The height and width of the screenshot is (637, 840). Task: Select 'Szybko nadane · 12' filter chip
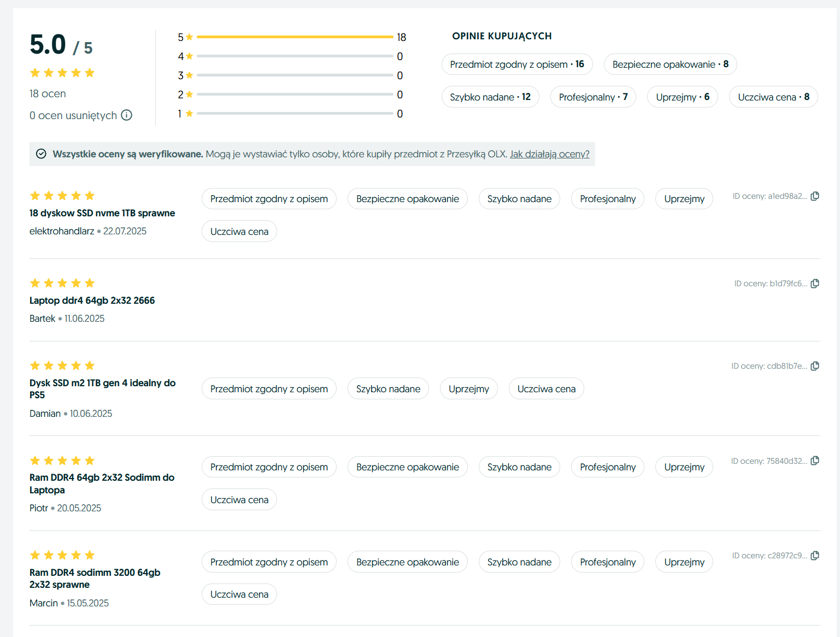490,97
